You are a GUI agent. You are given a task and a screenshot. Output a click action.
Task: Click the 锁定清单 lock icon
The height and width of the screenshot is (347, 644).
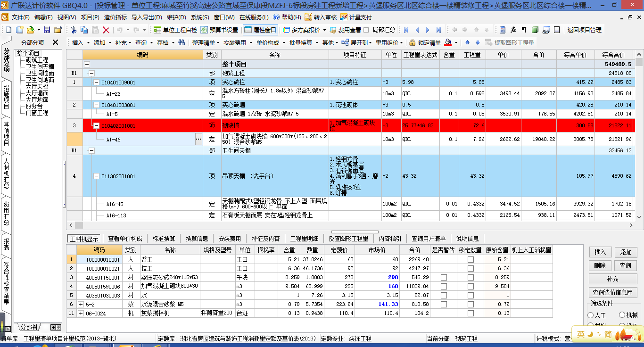(x=413, y=42)
